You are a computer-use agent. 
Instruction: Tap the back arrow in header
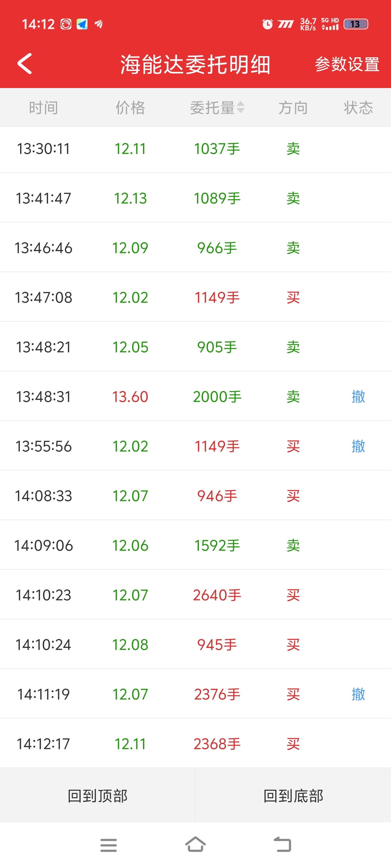pos(25,63)
